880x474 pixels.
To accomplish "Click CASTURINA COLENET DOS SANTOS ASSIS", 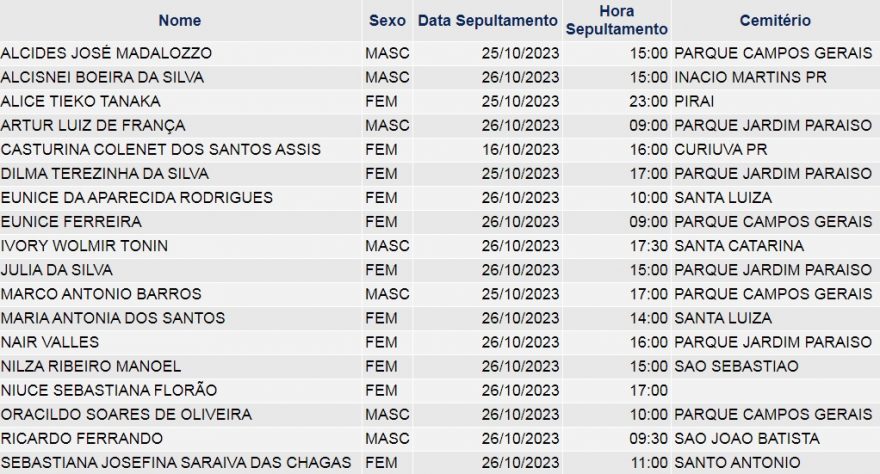I will [161, 150].
